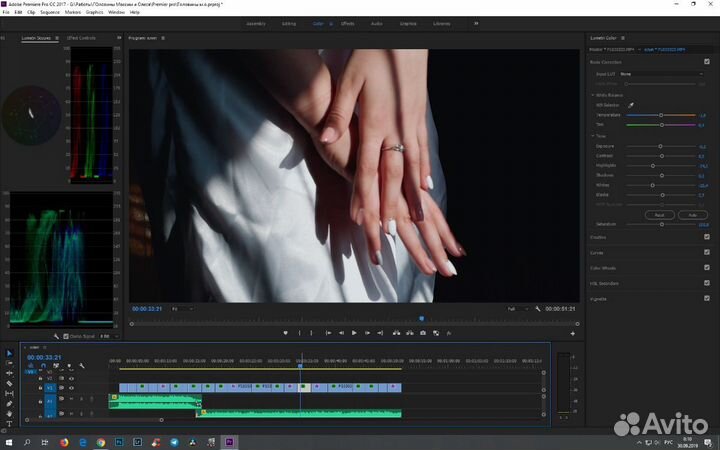Pick the Selection arrow tool
The width and height of the screenshot is (720, 450).
[9, 353]
